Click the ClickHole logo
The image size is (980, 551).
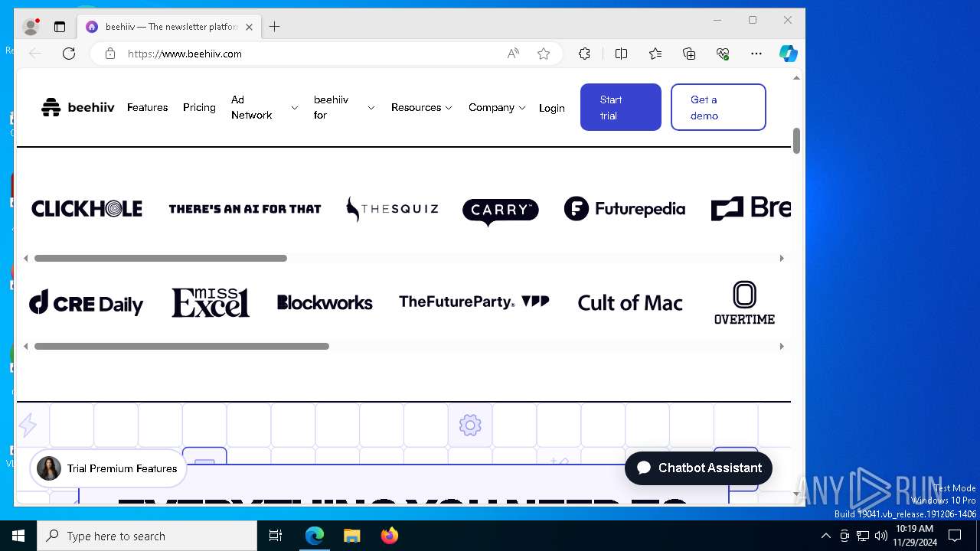87,209
